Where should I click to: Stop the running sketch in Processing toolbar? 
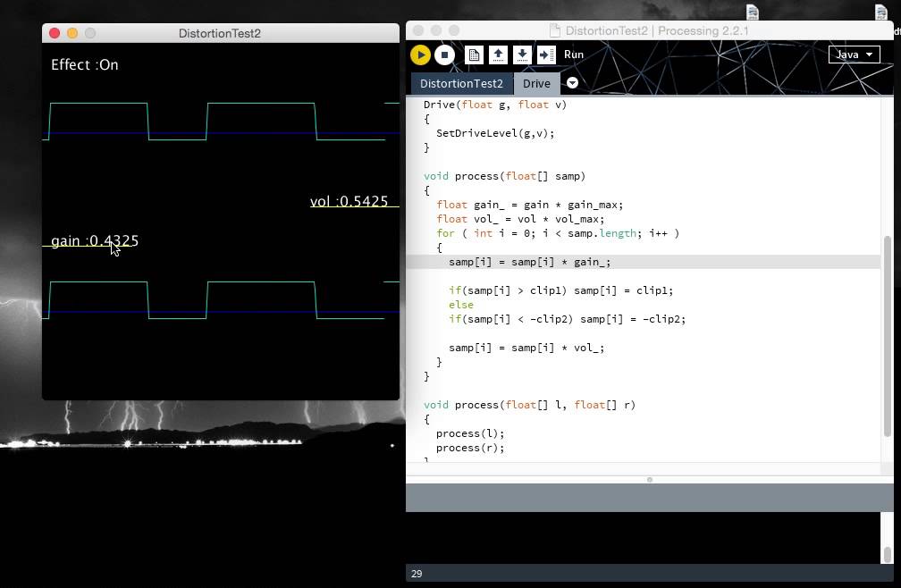pos(444,55)
